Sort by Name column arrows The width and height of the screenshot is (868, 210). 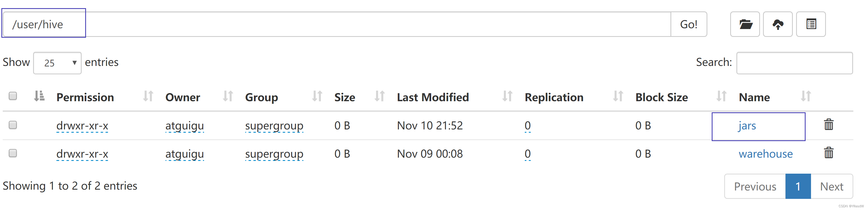tap(806, 96)
